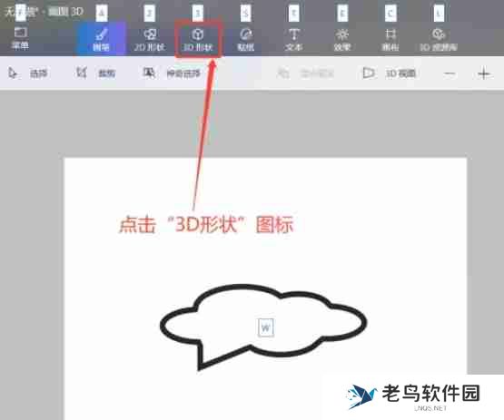
Task: Click the 裁剪 (Crop) tool
Action: coord(95,73)
